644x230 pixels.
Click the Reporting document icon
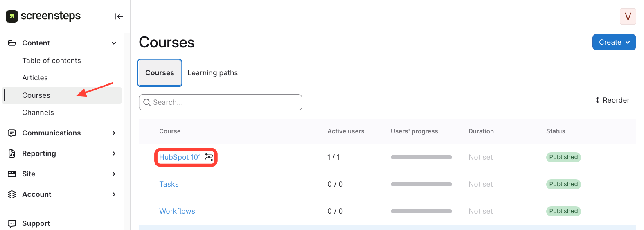[x=12, y=153]
